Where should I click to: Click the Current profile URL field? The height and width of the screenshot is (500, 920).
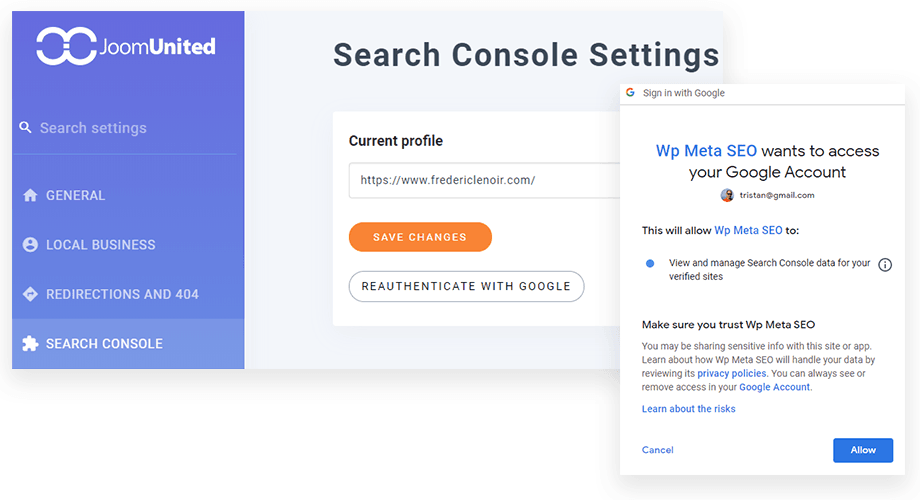(x=480, y=181)
